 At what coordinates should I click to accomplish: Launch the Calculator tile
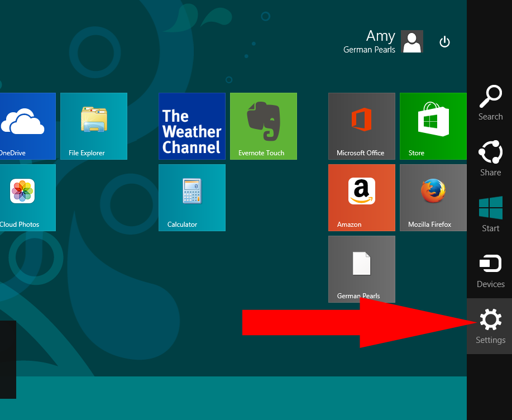(192, 198)
